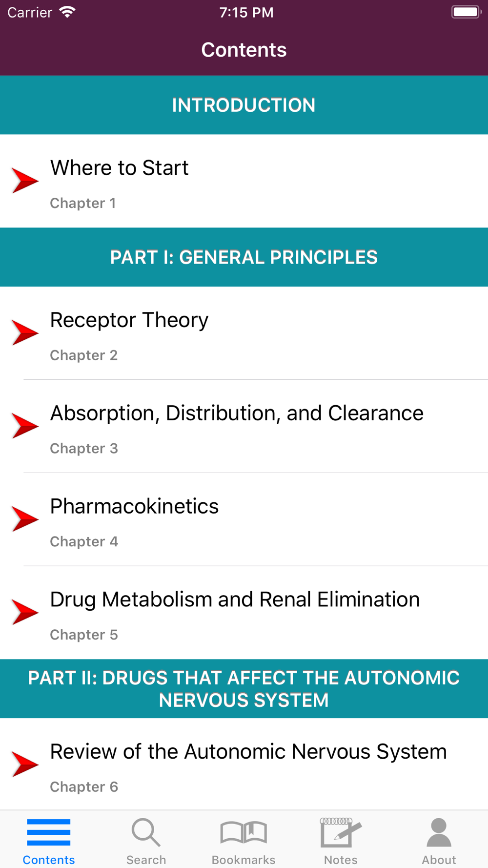Image resolution: width=488 pixels, height=868 pixels.
Task: Select Absorption, Distribution, and Clearance
Action: [244, 426]
